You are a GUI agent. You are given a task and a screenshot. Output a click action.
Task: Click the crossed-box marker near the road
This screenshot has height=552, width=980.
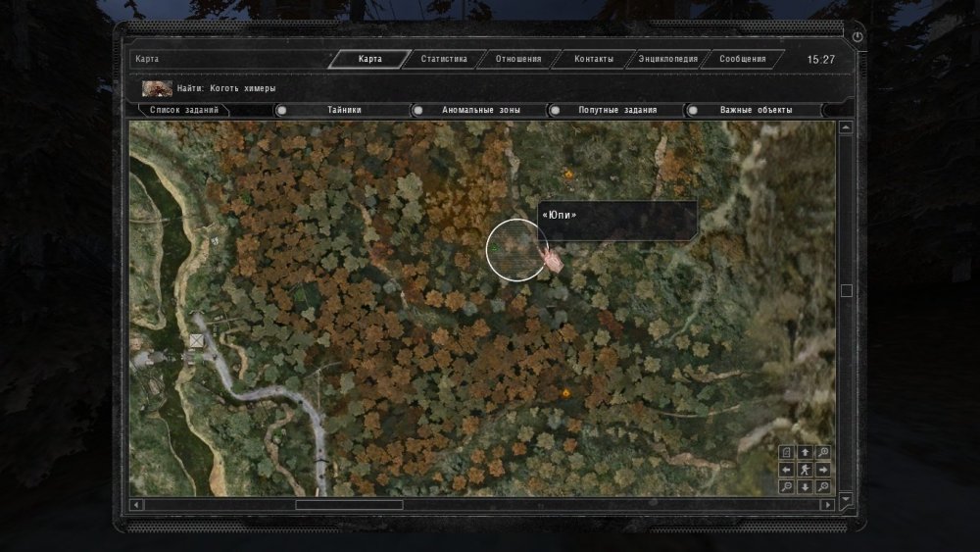coord(196,340)
